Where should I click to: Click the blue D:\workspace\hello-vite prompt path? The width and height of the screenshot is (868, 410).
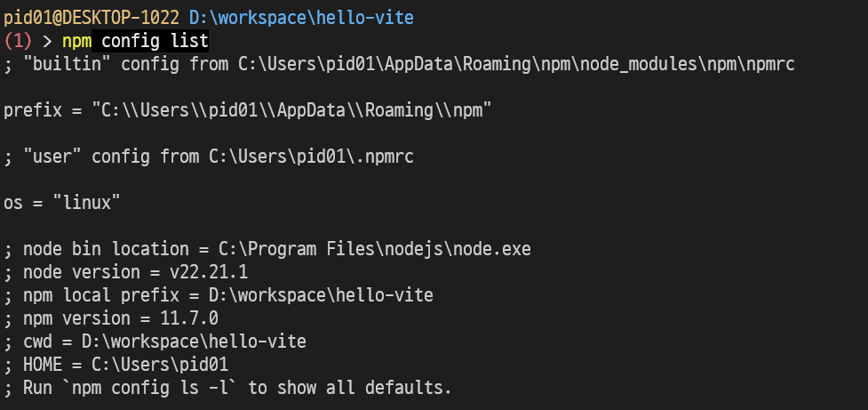[300, 17]
